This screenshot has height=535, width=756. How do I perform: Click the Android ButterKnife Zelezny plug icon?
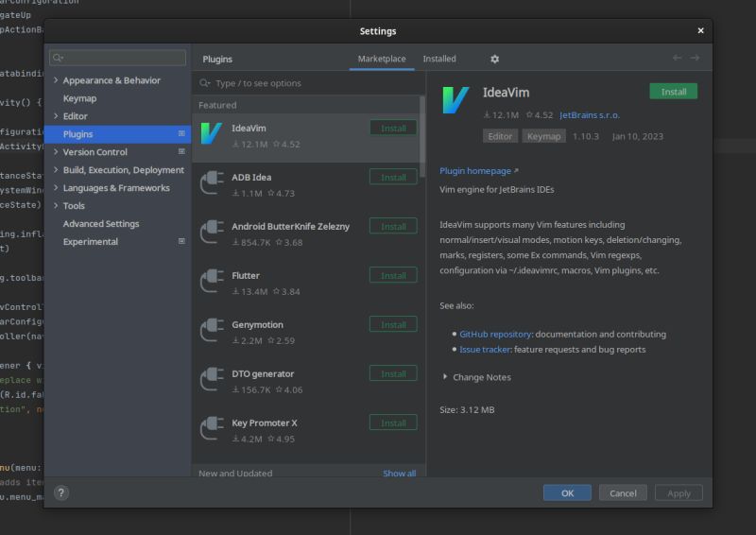(212, 232)
